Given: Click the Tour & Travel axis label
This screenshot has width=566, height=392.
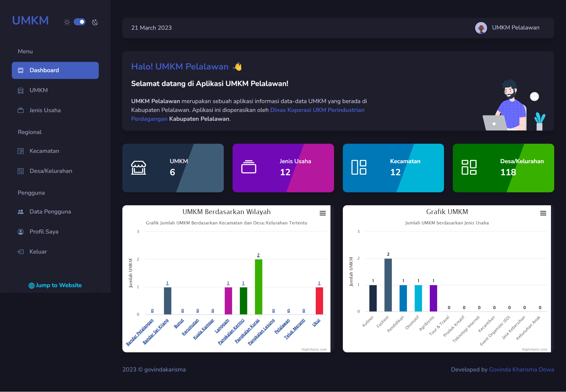Looking at the screenshot, I should tap(439, 325).
